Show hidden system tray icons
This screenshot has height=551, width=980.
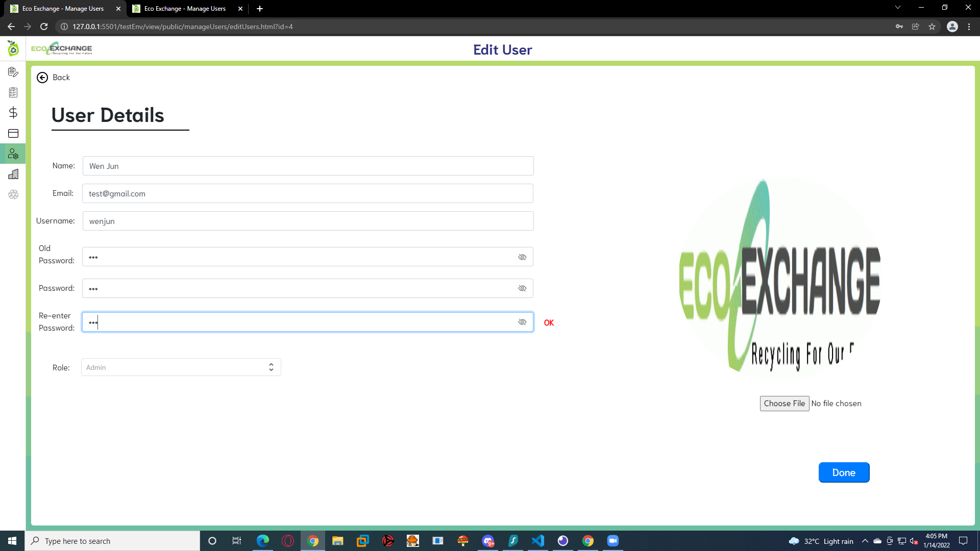tap(865, 541)
